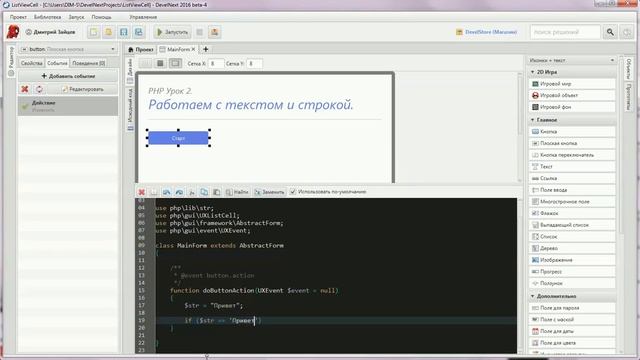Click the build project icon right of stop
640x360 pixels.
(x=214, y=32)
